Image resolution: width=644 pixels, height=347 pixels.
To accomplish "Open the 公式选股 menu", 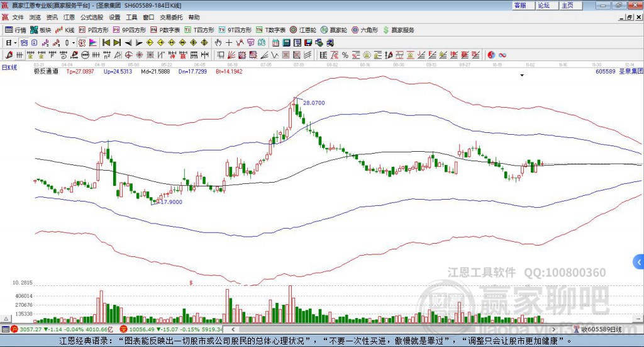I will [x=92, y=17].
